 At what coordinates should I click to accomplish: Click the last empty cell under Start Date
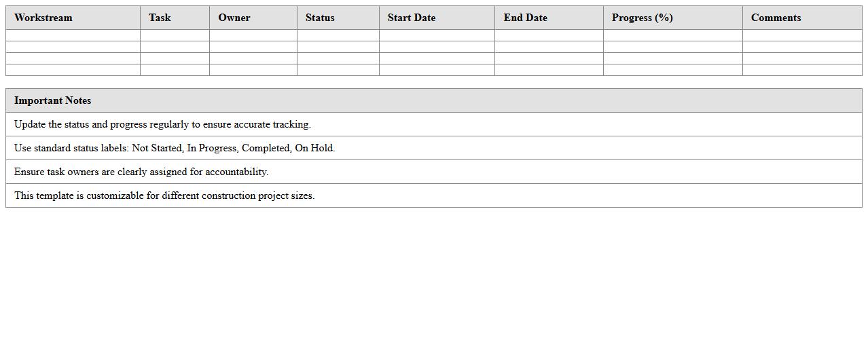point(437,70)
